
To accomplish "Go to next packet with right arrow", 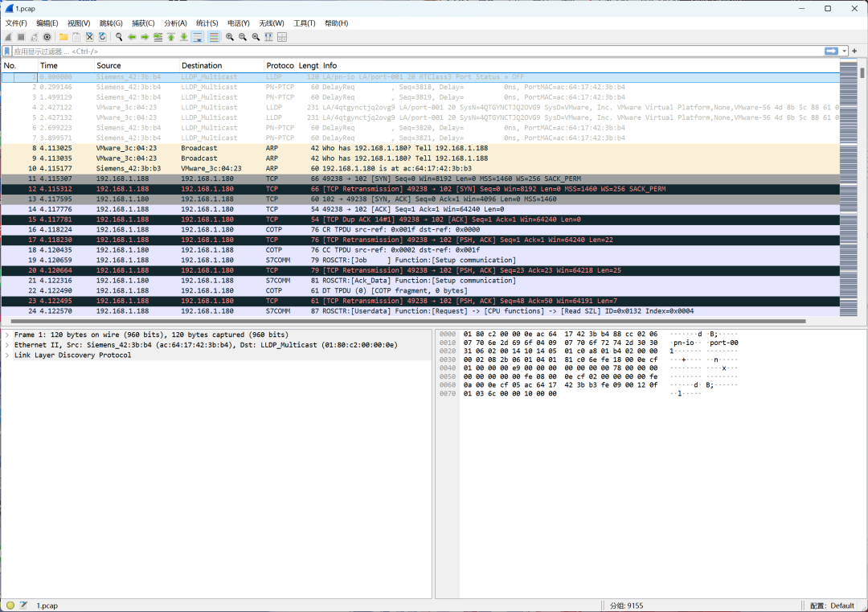I will 145,37.
